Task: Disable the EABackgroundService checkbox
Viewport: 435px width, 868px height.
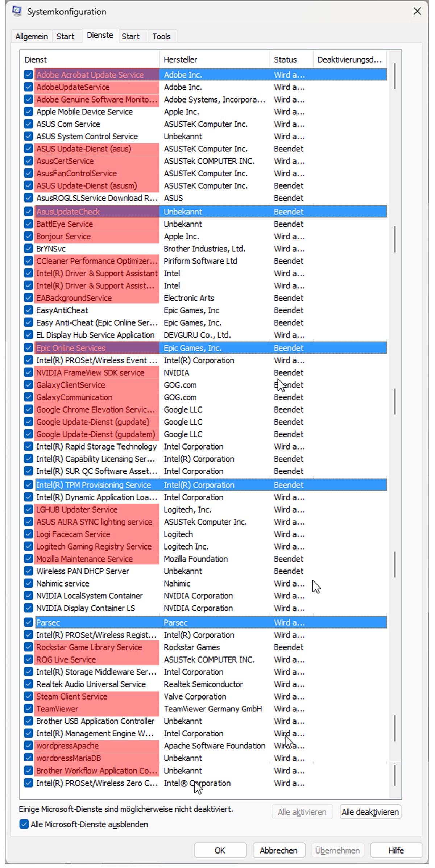Action: coord(28,298)
